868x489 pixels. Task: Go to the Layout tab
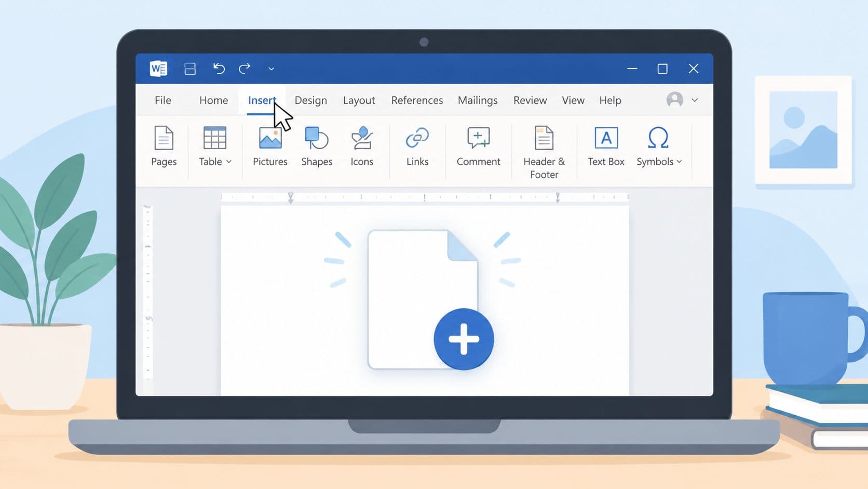pyautogui.click(x=359, y=100)
